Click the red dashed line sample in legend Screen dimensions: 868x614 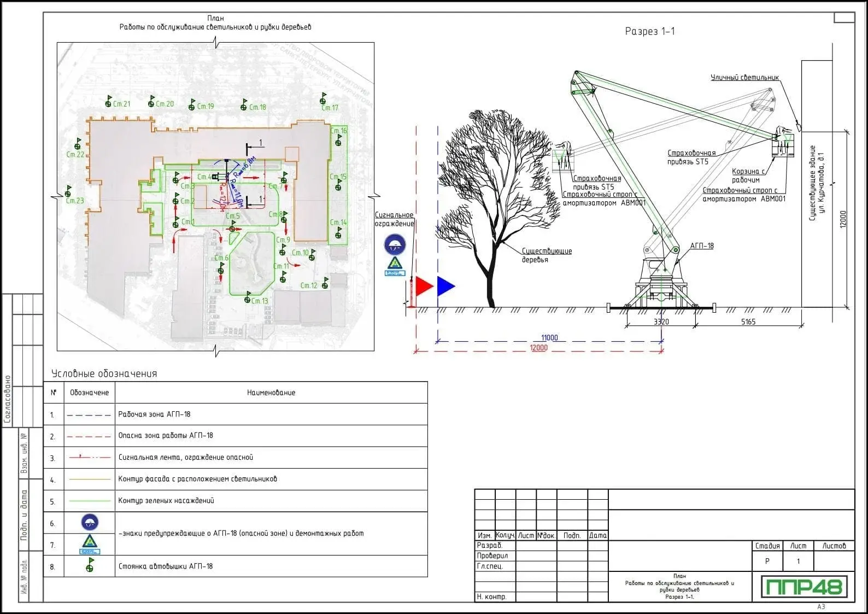coord(89,436)
